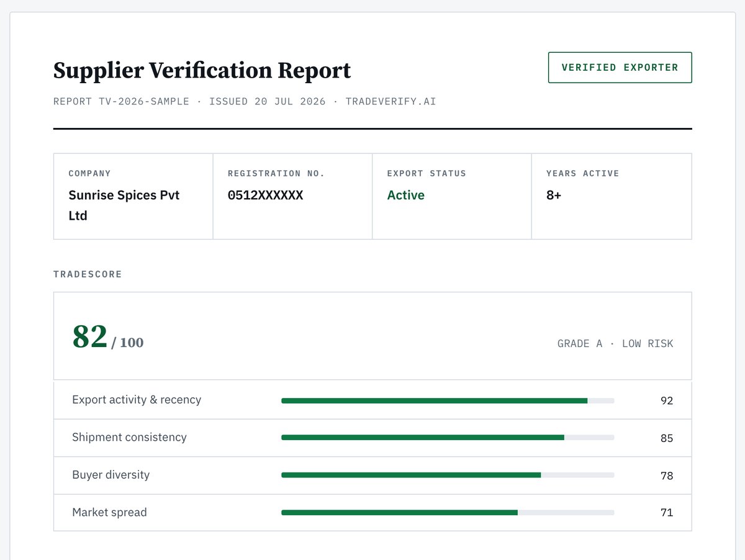Select company name Sunrise Spices Pvt Ltd

[124, 205]
